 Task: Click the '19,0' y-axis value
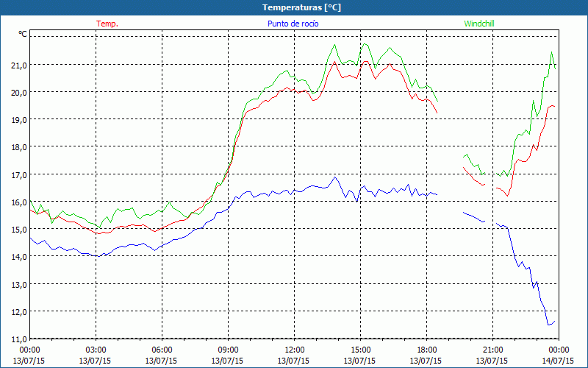[x=20, y=120]
